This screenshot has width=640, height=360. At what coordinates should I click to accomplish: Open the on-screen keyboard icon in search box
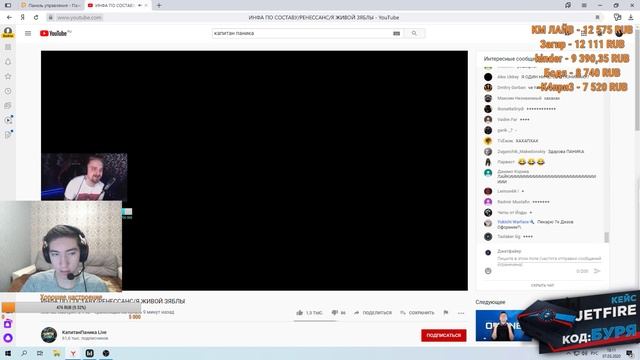[x=396, y=33]
